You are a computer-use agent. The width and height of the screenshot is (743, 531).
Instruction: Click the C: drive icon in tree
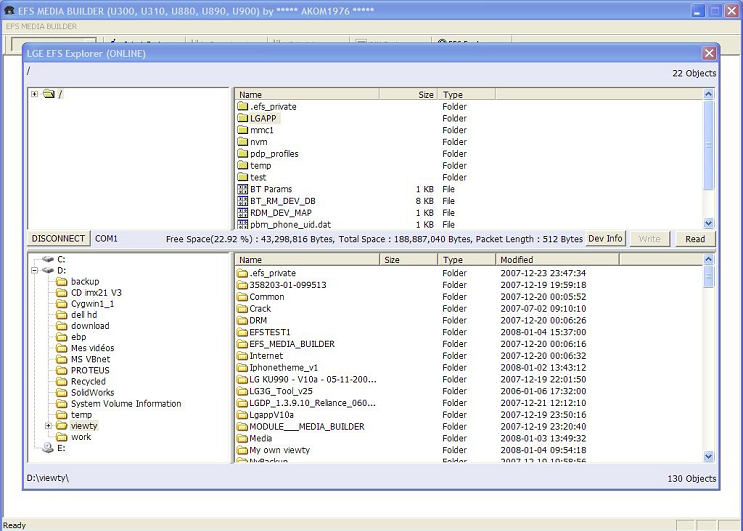[47, 259]
